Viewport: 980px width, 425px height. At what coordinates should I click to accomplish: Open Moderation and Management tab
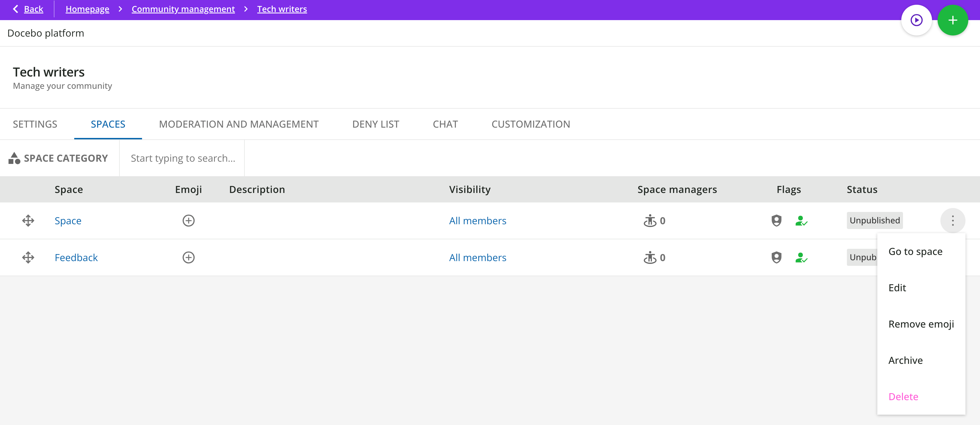pos(239,124)
